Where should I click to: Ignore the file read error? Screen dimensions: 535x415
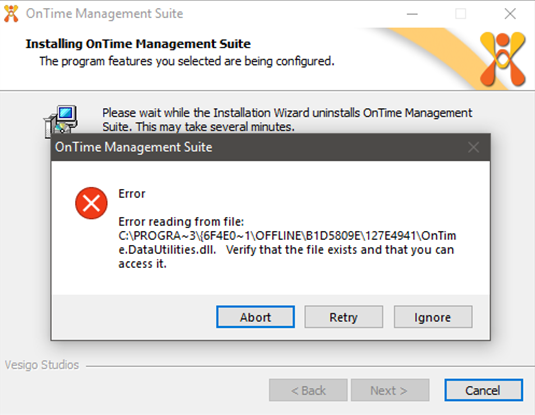click(x=433, y=317)
